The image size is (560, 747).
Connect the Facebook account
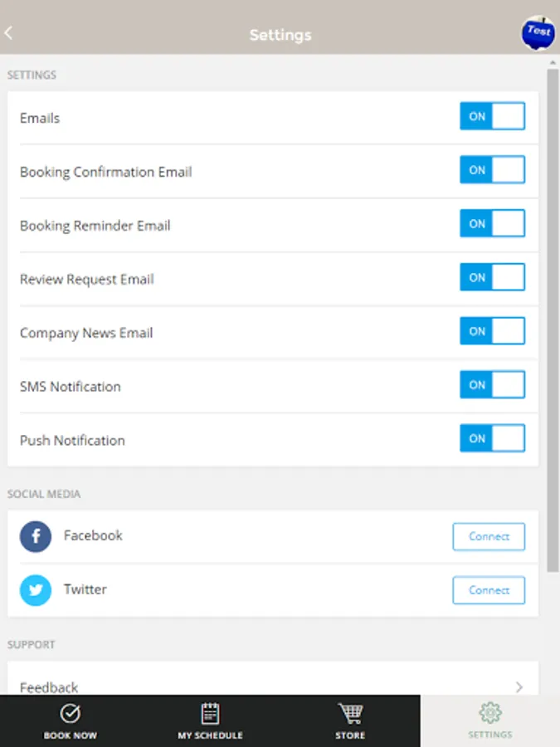click(489, 537)
